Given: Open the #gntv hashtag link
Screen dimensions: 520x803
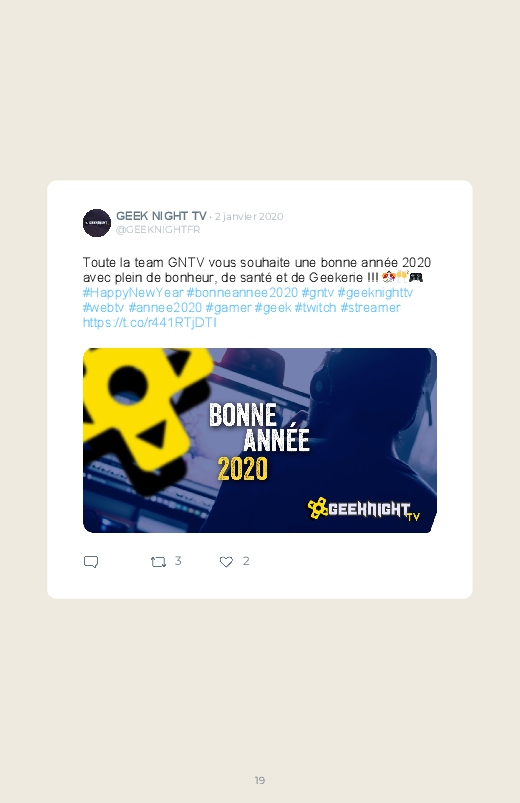Looking at the screenshot, I should pyautogui.click(x=318, y=292).
